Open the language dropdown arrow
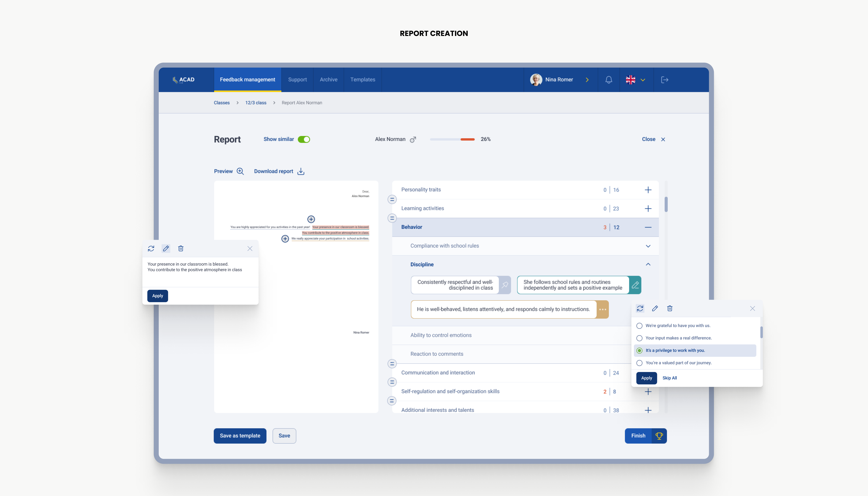The height and width of the screenshot is (496, 868). (643, 80)
